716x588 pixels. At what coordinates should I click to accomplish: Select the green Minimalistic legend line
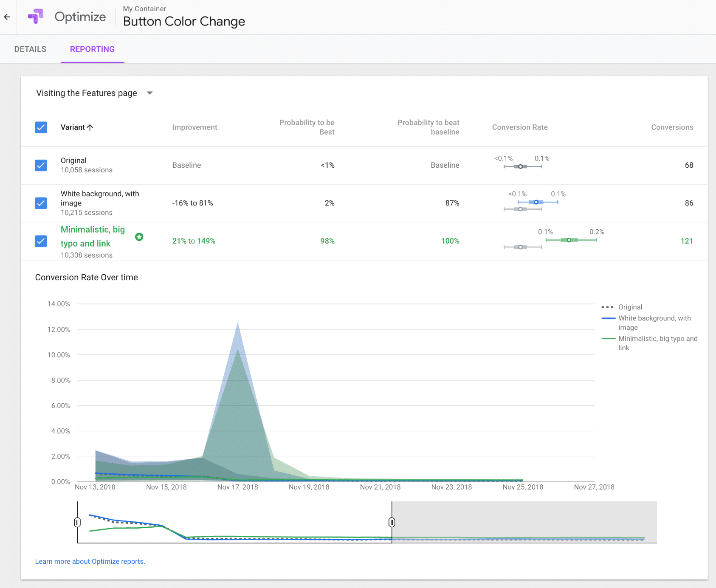tap(608, 338)
